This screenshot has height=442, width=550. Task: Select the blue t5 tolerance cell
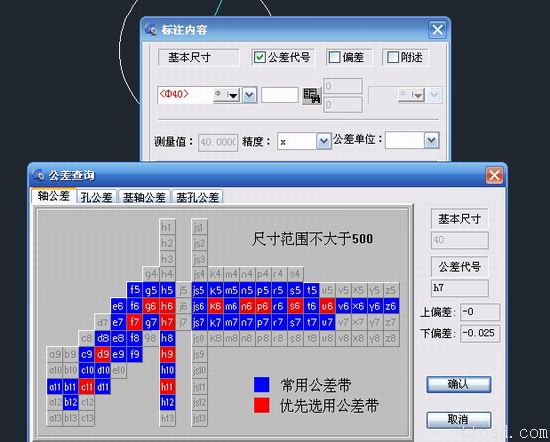pyautogui.click(x=311, y=290)
